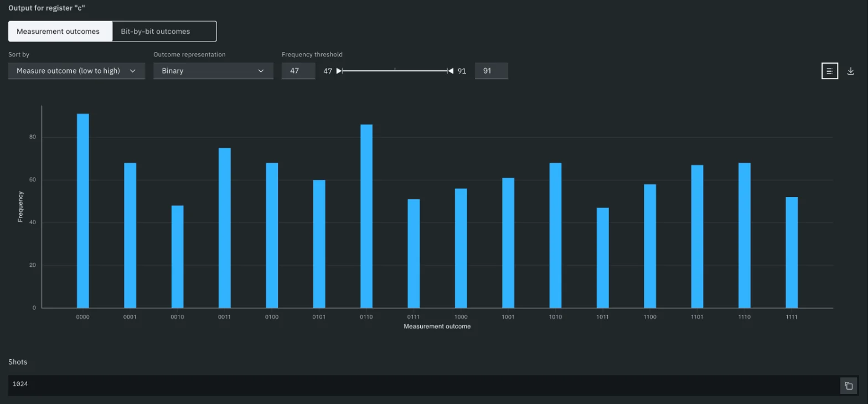Screen dimensions: 868x404
Task: Click the x-axis label 1101
Action: (x=697, y=317)
